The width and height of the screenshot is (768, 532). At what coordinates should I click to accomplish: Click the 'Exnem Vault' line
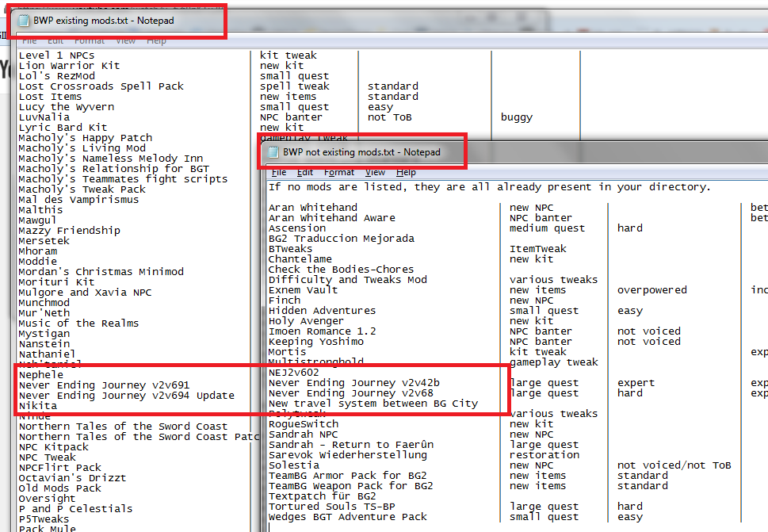(303, 289)
